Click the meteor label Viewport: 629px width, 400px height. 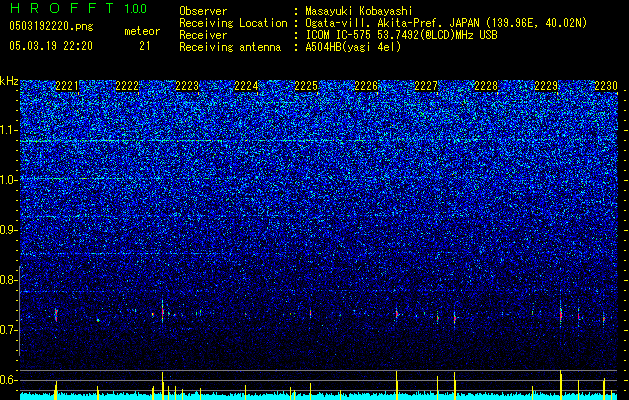pyautogui.click(x=142, y=31)
